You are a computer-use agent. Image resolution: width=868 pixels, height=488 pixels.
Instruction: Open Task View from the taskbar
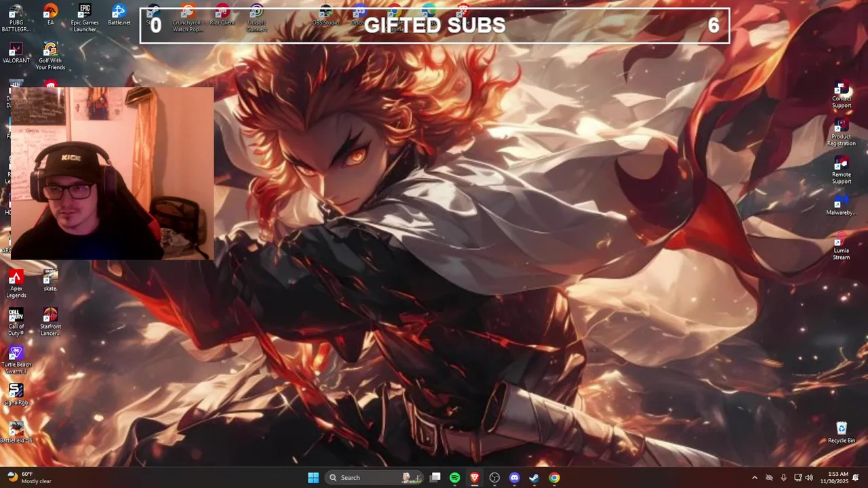[435, 478]
